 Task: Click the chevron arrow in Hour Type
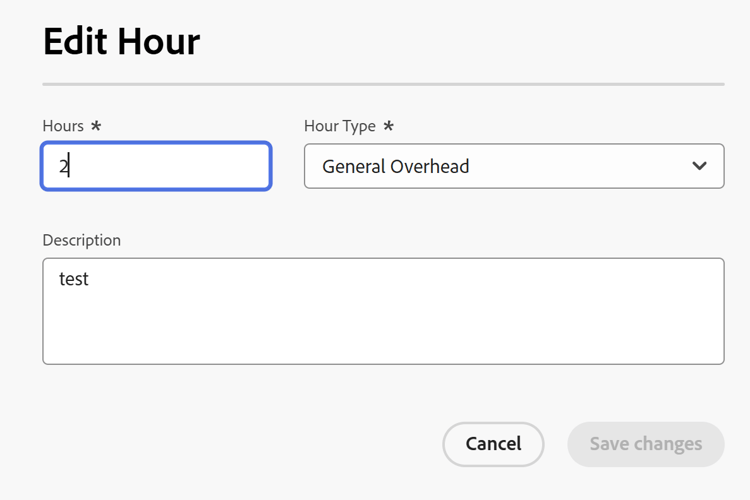699,166
